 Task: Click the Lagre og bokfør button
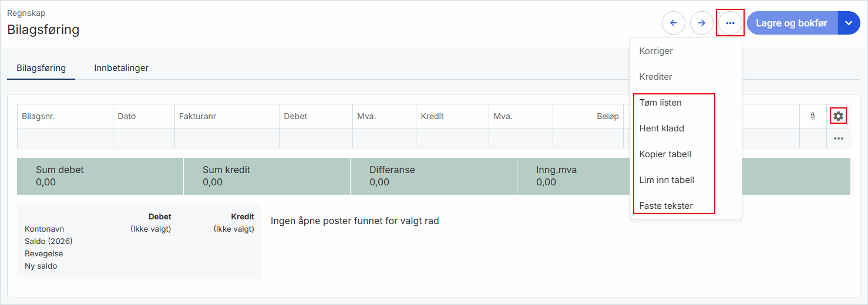(792, 23)
